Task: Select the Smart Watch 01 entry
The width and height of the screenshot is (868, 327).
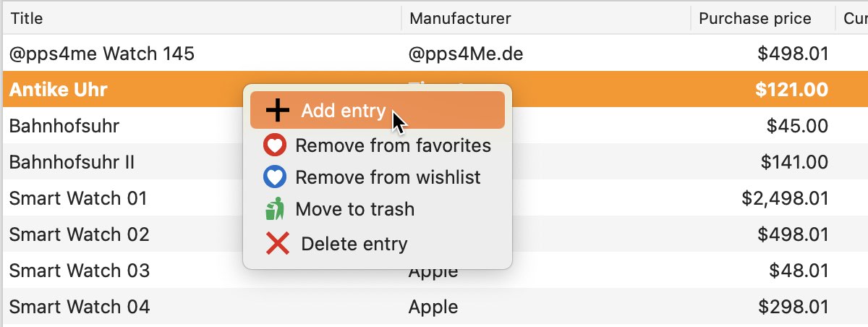Action: click(x=78, y=198)
